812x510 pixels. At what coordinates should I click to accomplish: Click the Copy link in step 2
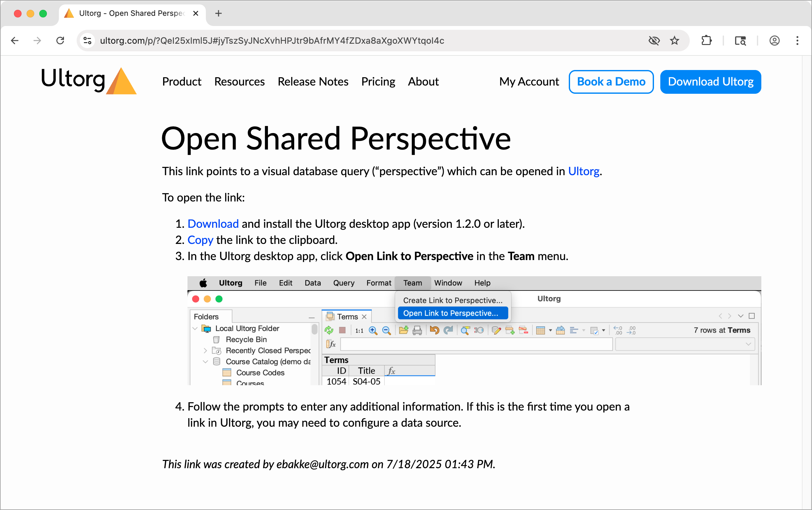coord(200,240)
